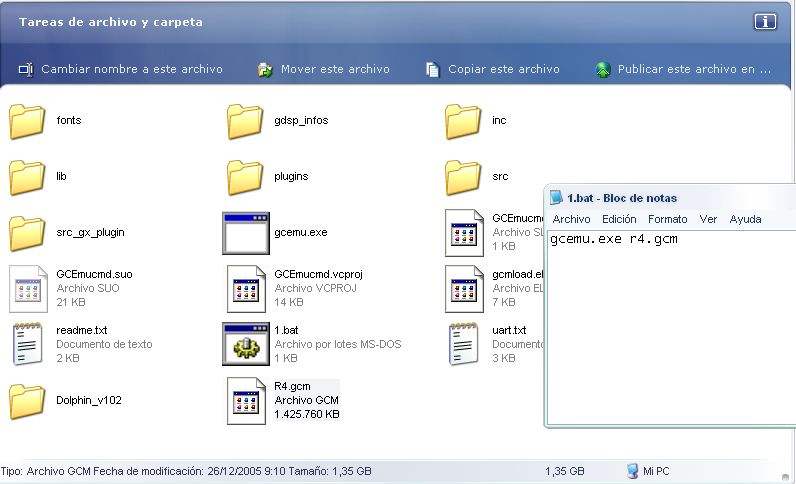Open the plugins folder icon
Image resolution: width=796 pixels, height=484 pixels.
(x=245, y=177)
